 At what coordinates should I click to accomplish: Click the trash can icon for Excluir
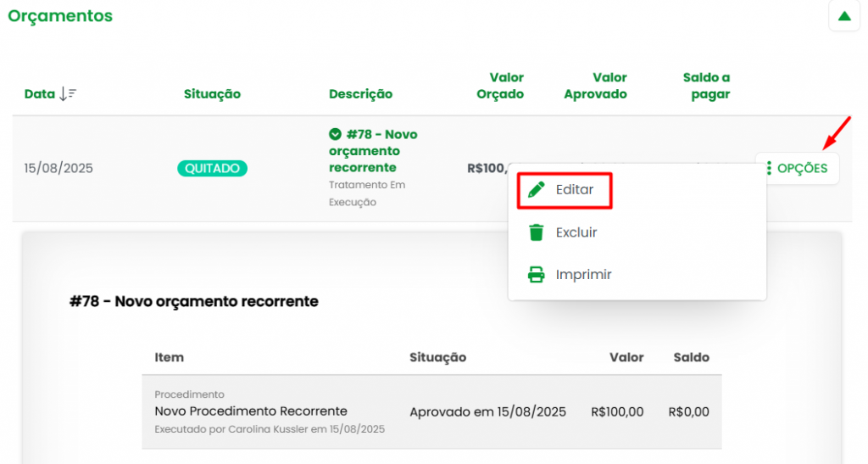(x=536, y=232)
